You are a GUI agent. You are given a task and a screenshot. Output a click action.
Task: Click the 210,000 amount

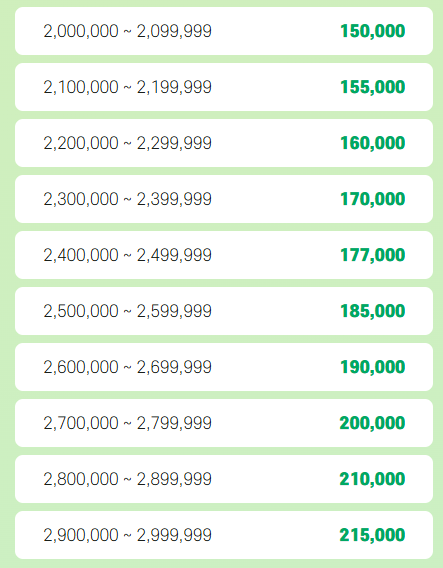point(372,479)
